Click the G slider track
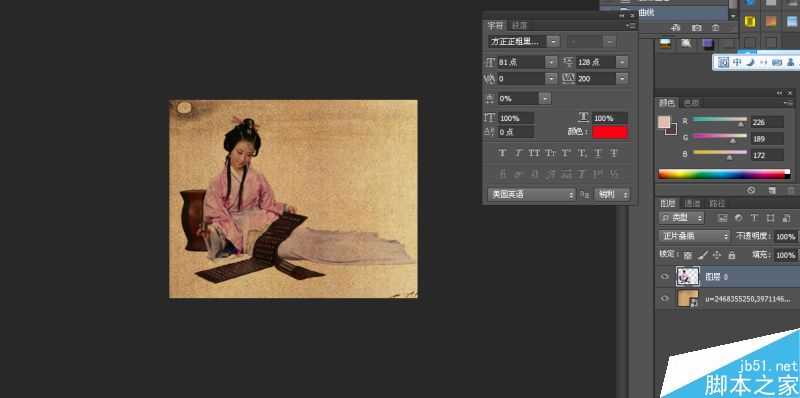Viewport: 800px width, 398px height. pyautogui.click(x=719, y=136)
